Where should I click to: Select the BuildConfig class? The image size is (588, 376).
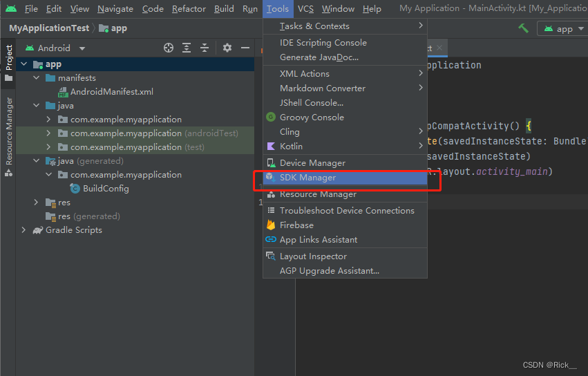[x=106, y=189]
